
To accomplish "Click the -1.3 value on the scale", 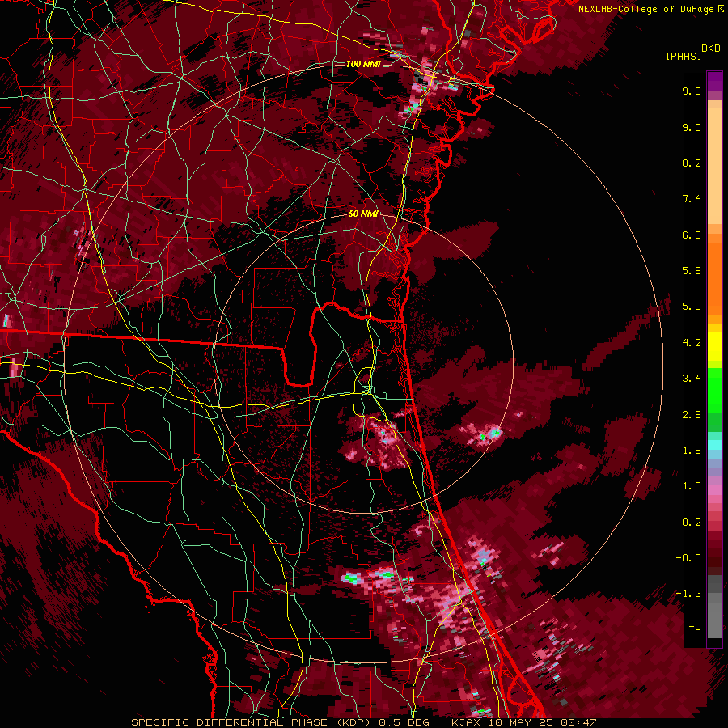I will (x=688, y=594).
